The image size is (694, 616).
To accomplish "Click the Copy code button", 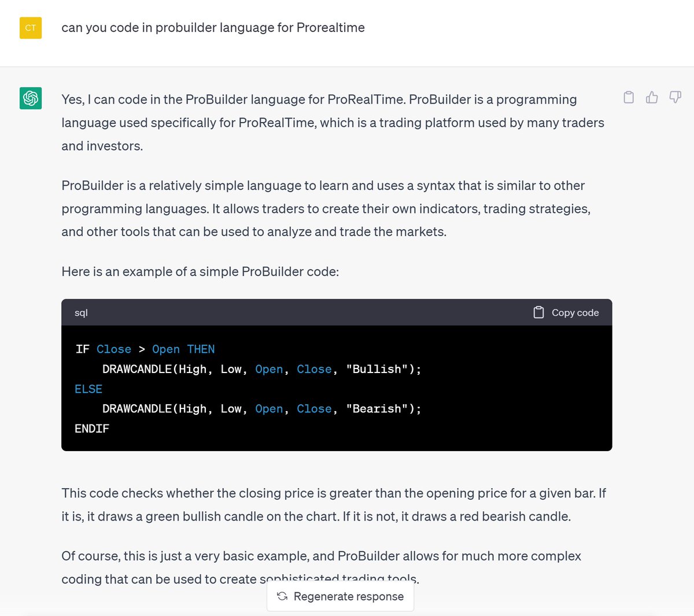I will click(566, 312).
